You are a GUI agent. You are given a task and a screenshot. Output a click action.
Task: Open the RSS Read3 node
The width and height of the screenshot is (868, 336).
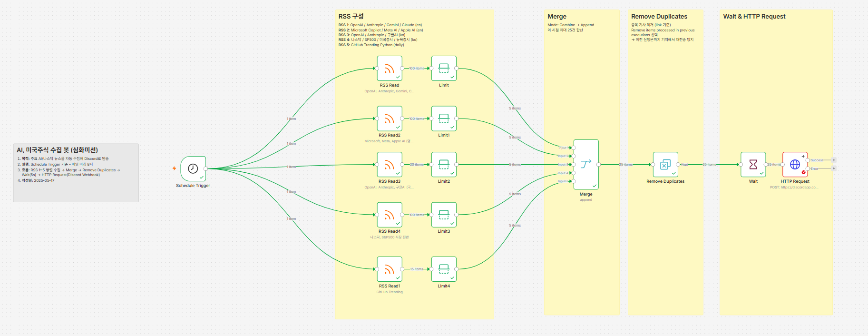click(x=390, y=165)
